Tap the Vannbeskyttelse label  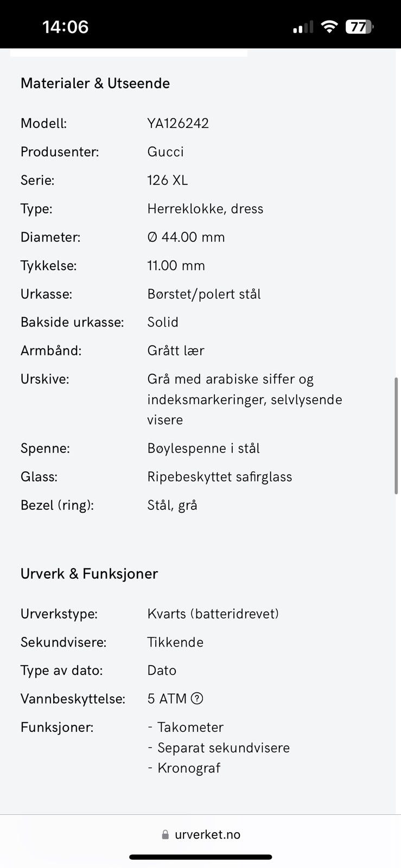(73, 699)
